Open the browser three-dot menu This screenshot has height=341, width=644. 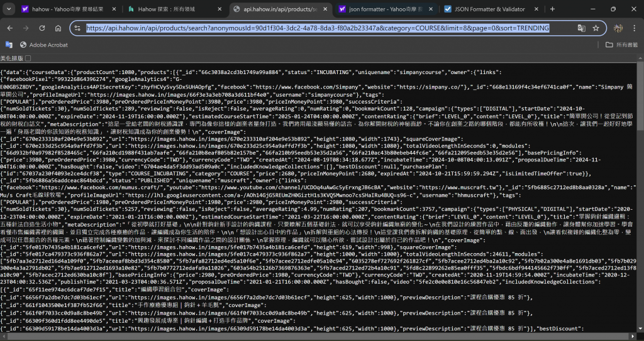634,28
